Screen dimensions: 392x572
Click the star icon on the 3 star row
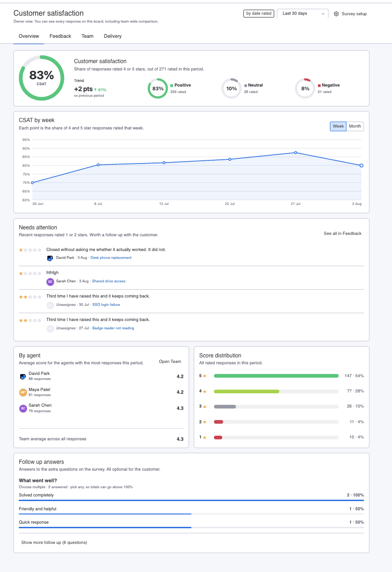click(205, 407)
